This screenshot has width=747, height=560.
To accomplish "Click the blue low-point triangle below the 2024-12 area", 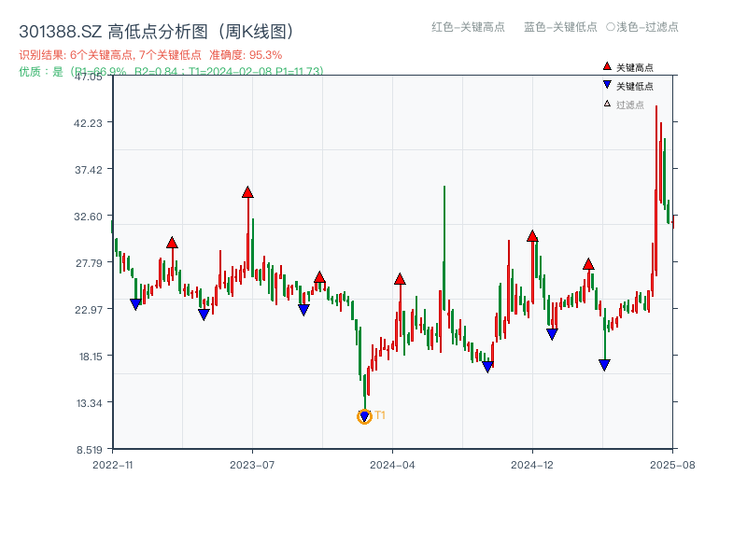I will tap(552, 332).
